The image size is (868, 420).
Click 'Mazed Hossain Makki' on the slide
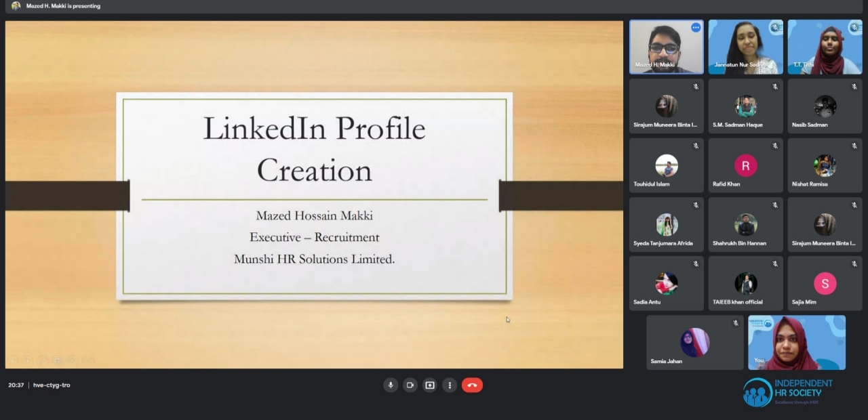[315, 215]
